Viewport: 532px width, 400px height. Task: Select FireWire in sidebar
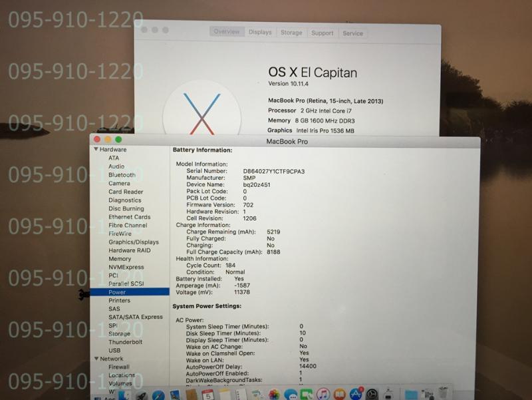tap(120, 234)
